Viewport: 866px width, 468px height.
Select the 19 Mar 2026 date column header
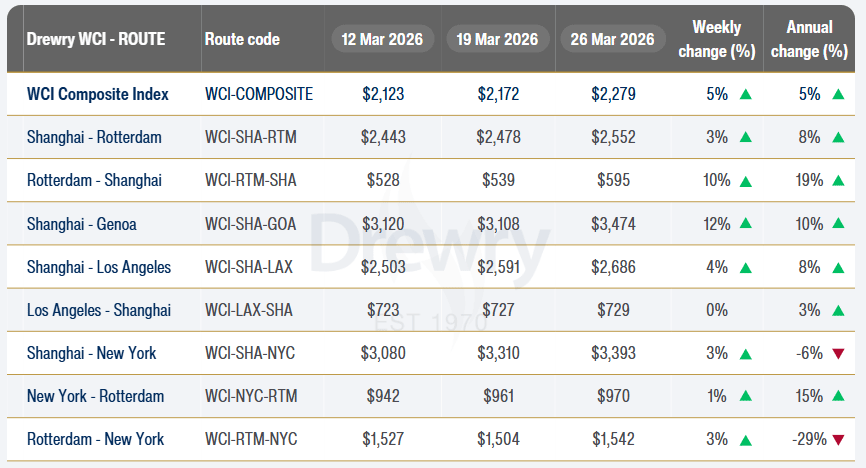tap(497, 40)
